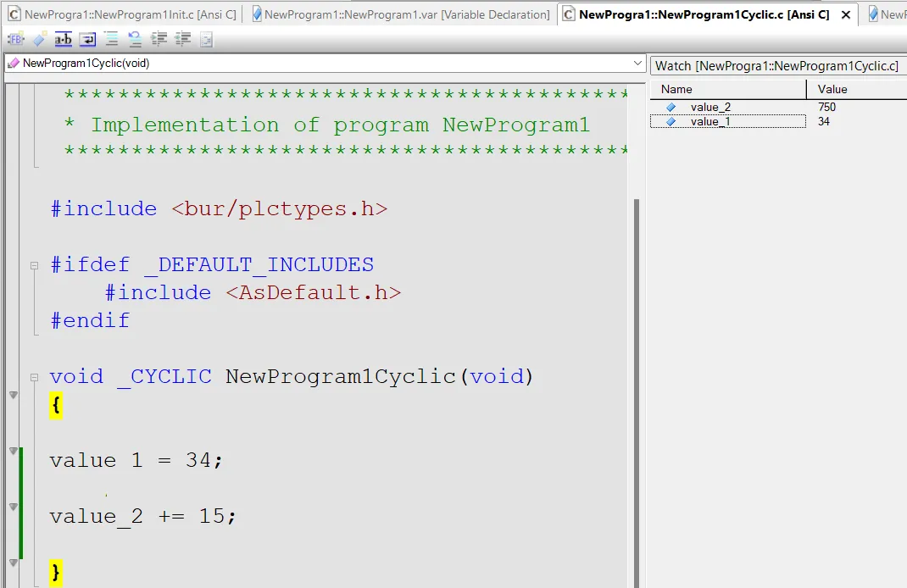Screen dimensions: 907x588
Task: Click the margin marker beside value_2 += 15
Action: pos(14,507)
